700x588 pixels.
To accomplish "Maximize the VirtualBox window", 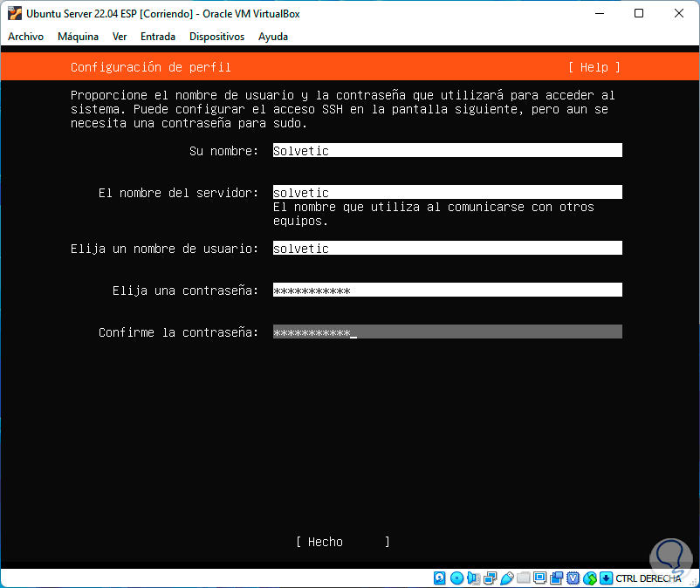I will (639, 13).
